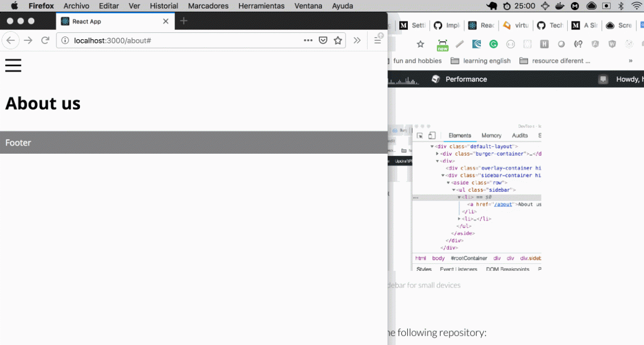This screenshot has height=345, width=644.
Task: Expand the overflow toolbar chevron
Action: click(x=357, y=40)
